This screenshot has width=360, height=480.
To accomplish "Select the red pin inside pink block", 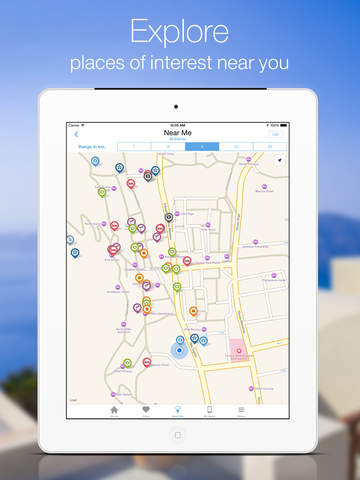I will [x=239, y=351].
